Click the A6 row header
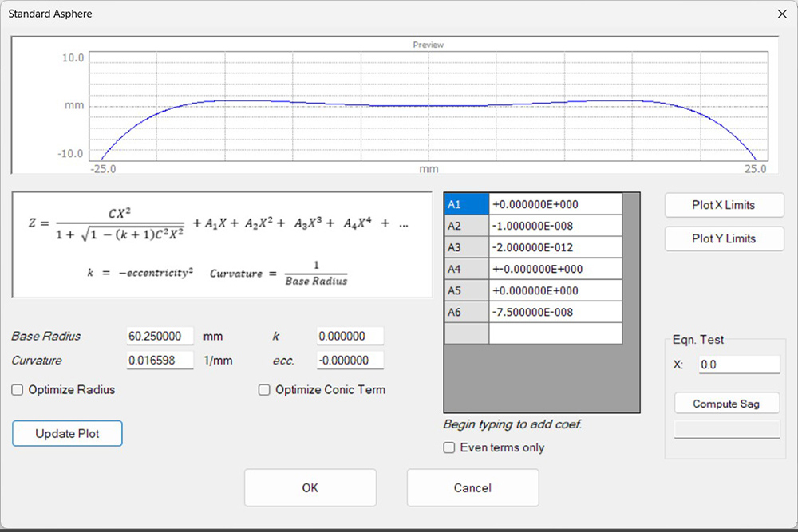The image size is (798, 532). click(x=467, y=313)
